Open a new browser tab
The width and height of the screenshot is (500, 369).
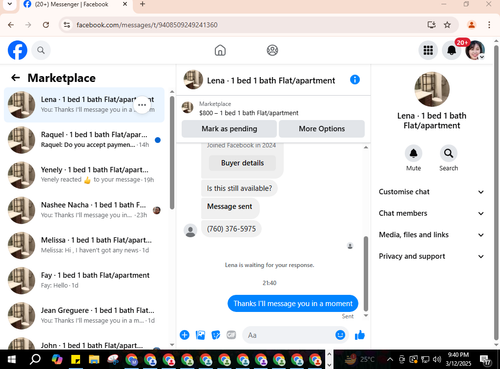pyautogui.click(x=142, y=4)
